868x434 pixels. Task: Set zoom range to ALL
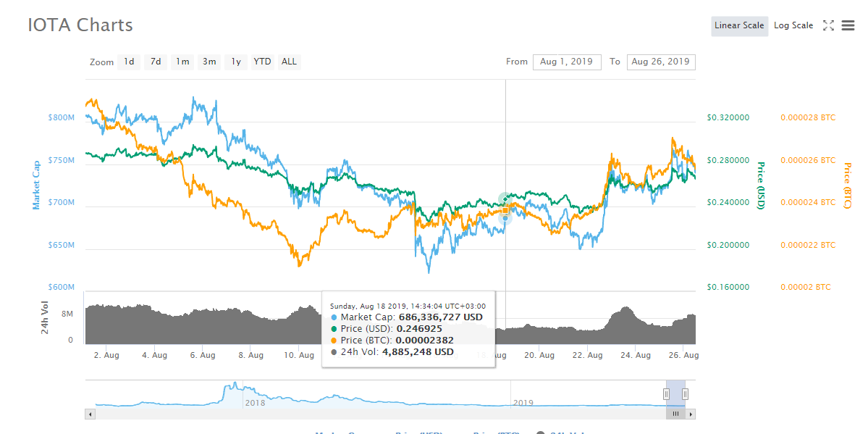point(289,62)
